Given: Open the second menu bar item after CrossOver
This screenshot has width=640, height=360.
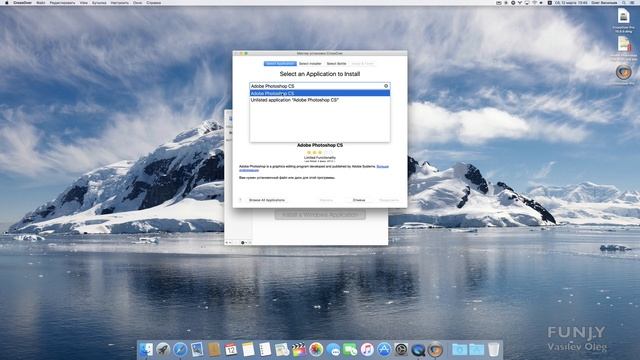Looking at the screenshot, I should 62,2.
